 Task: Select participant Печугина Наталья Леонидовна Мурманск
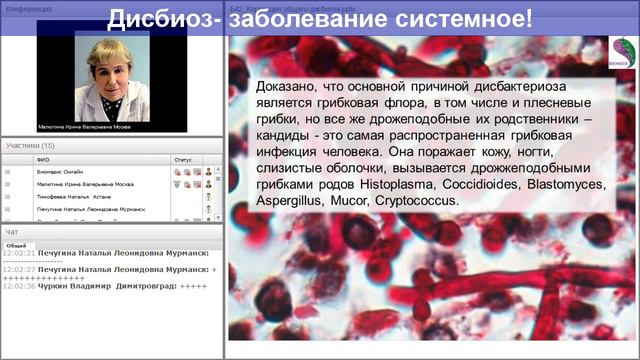pos(91,209)
